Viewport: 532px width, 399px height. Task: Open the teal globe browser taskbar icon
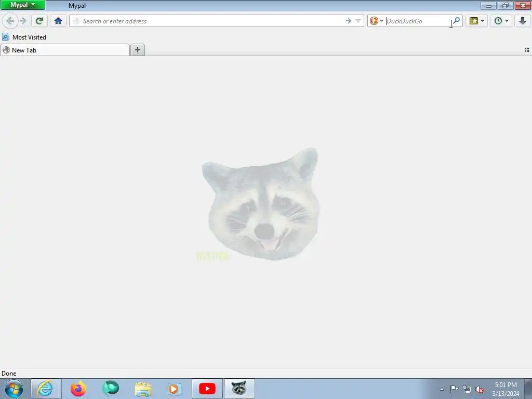click(111, 389)
